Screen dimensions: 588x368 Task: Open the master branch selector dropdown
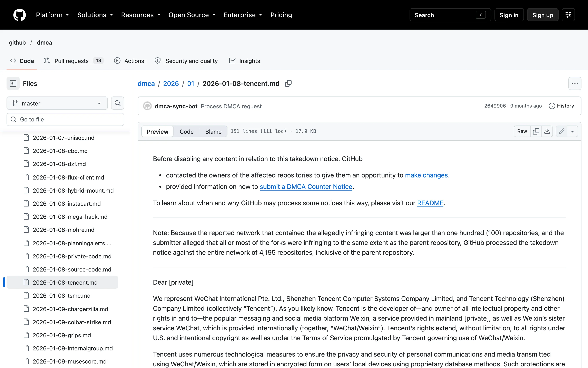click(57, 103)
